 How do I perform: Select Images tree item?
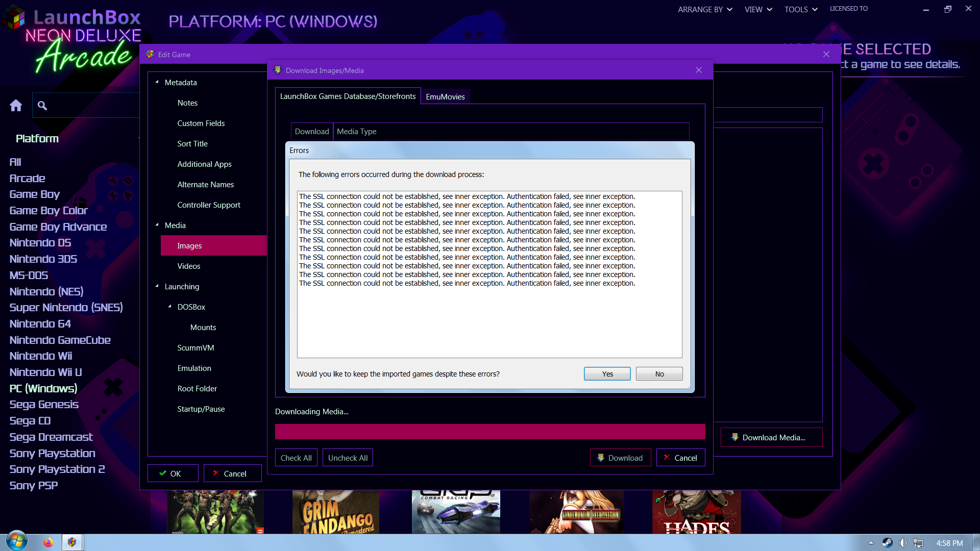214,245
